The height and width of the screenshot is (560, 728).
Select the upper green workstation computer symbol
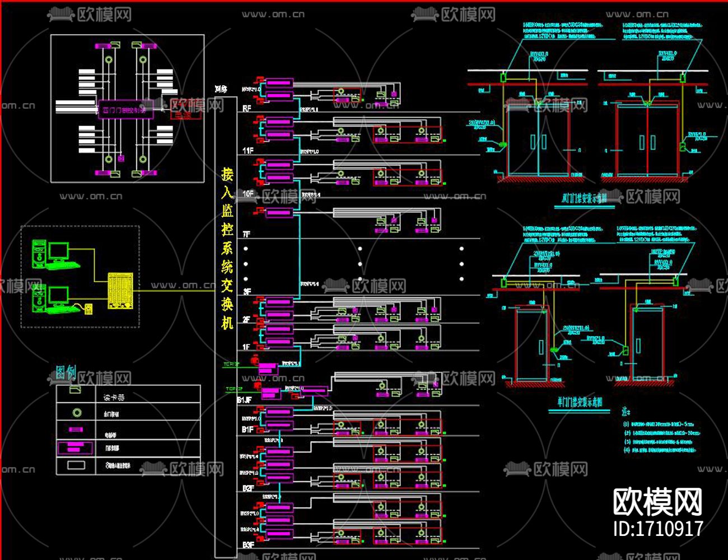[x=55, y=255]
